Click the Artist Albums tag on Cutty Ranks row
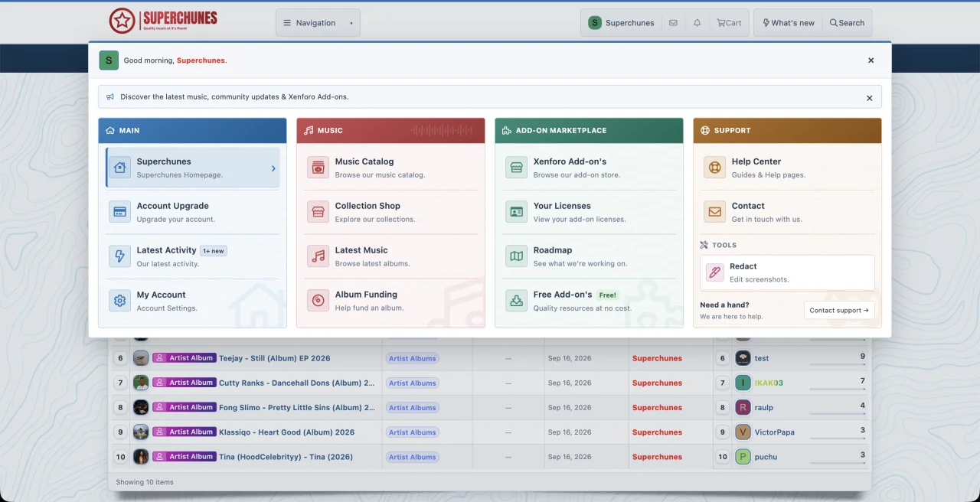The width and height of the screenshot is (980, 502). pos(412,383)
